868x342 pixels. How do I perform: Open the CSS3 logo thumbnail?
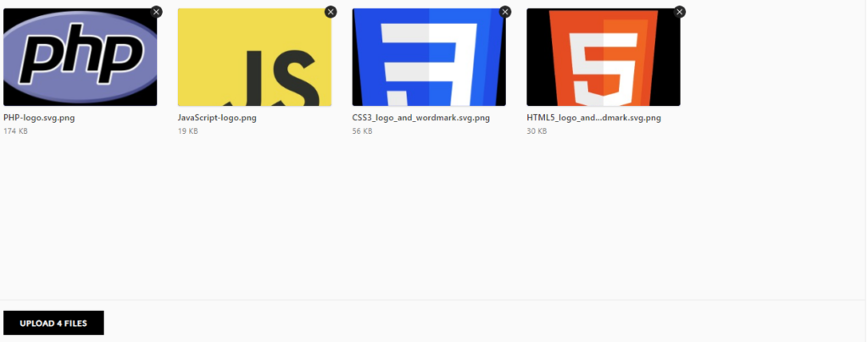429,57
